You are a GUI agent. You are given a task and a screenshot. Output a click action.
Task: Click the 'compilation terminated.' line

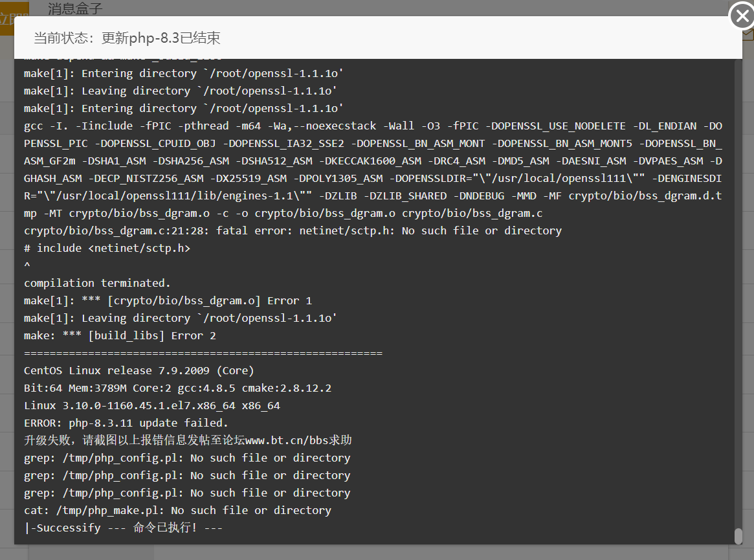click(x=97, y=284)
